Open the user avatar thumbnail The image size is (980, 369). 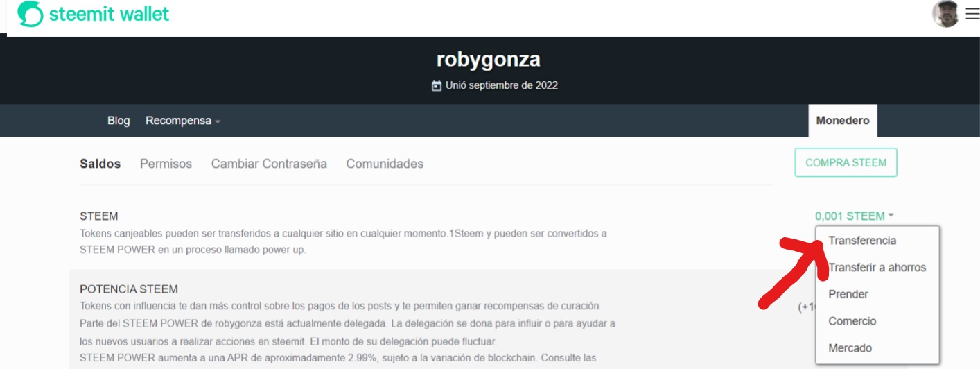[x=946, y=14]
